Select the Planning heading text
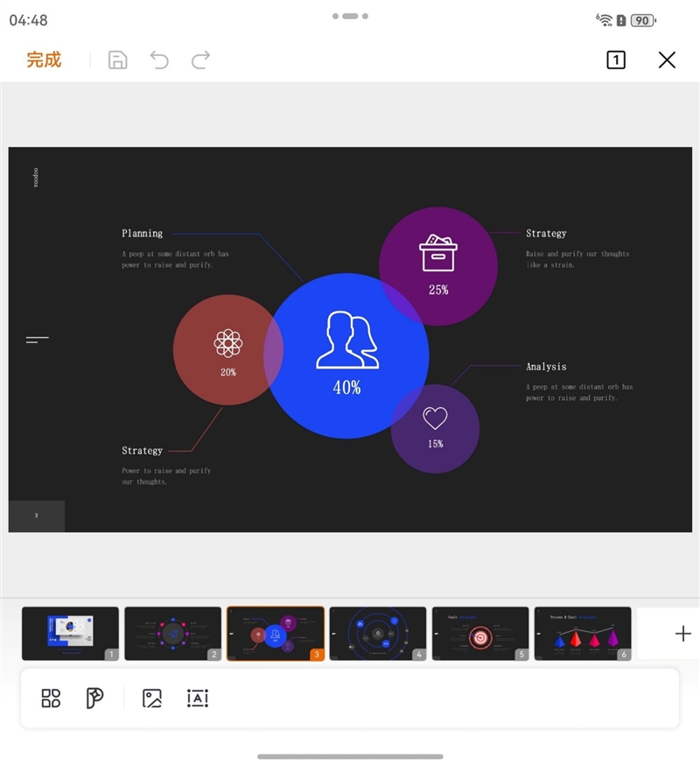 (x=142, y=234)
